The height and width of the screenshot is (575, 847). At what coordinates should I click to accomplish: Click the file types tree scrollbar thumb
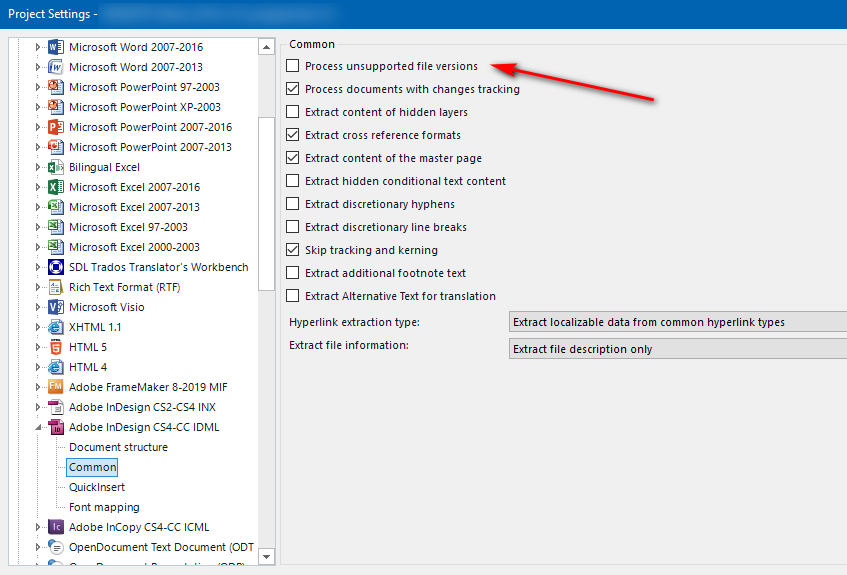266,204
